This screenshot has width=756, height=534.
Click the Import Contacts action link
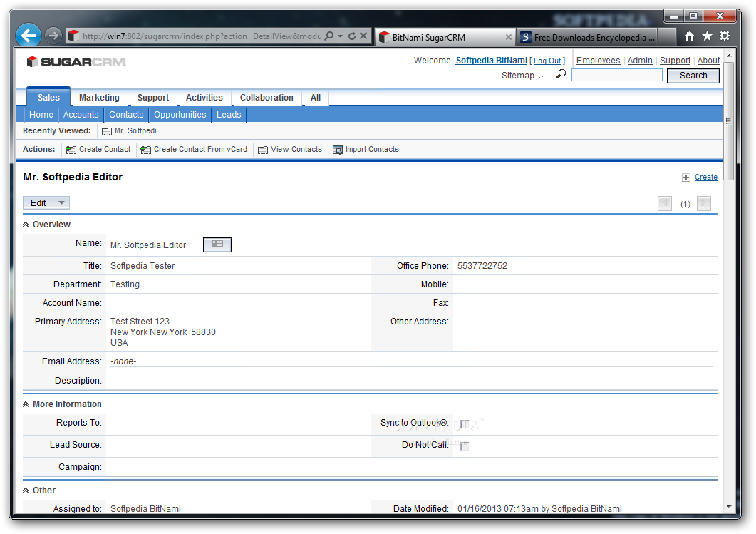(372, 150)
